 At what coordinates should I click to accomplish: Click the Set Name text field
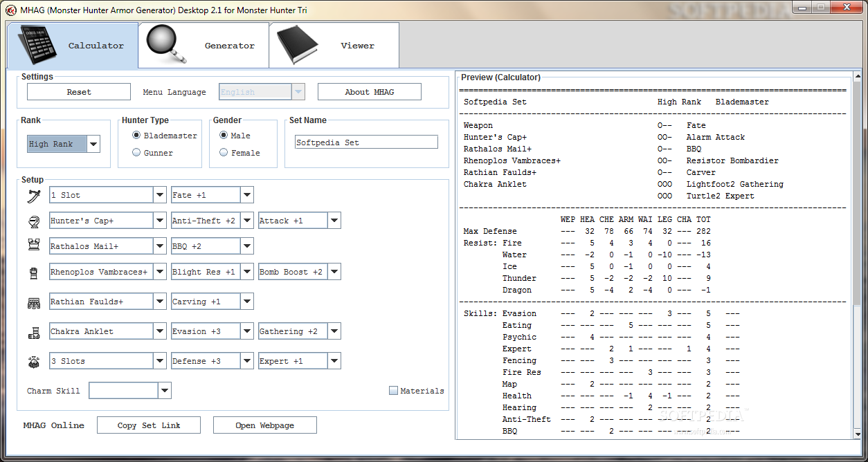click(367, 142)
